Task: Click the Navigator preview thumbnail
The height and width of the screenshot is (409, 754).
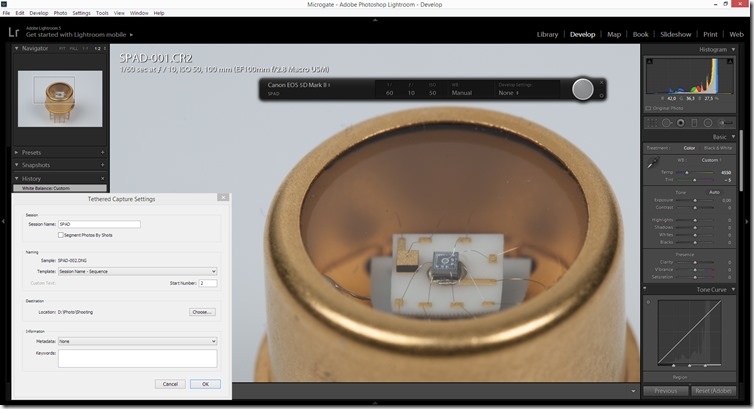Action: (x=60, y=99)
